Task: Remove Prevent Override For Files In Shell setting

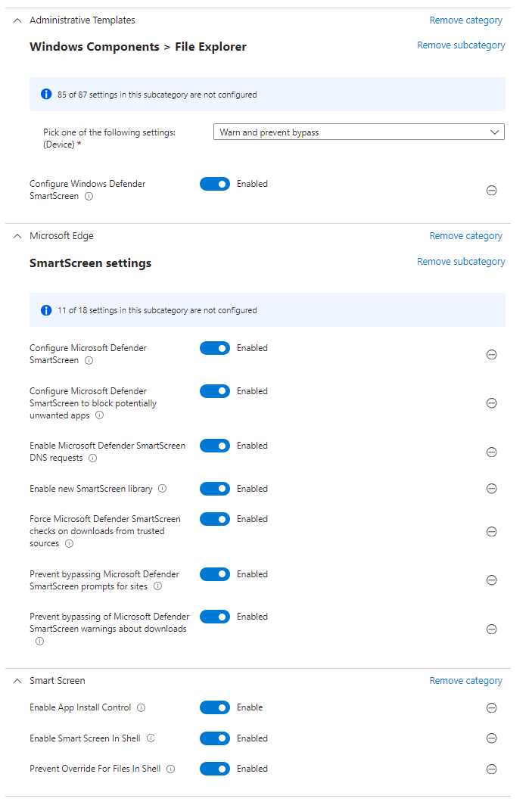Action: (x=491, y=769)
